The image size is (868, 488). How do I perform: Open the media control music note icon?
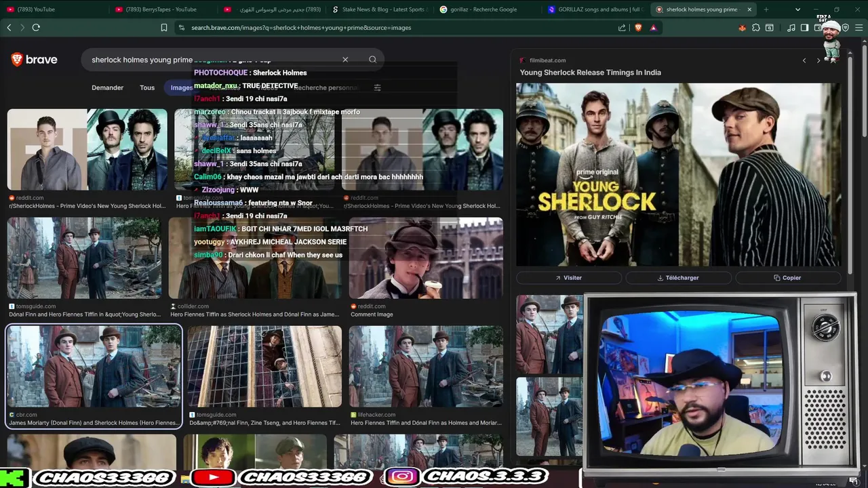point(791,28)
